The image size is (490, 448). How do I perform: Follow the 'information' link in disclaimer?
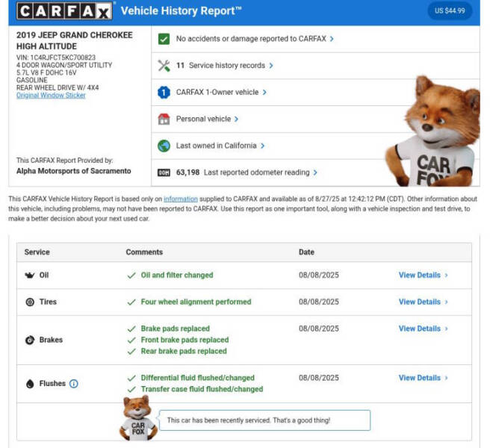(181, 199)
